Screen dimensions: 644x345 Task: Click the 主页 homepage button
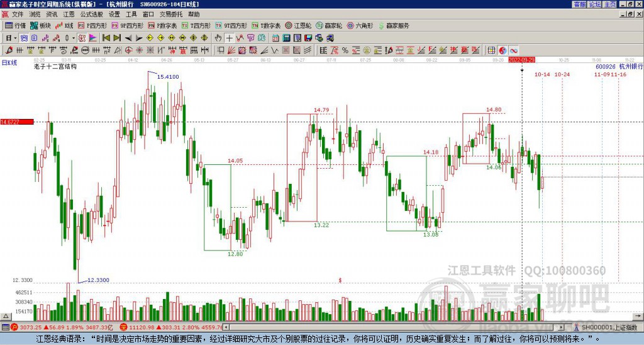(610, 4)
